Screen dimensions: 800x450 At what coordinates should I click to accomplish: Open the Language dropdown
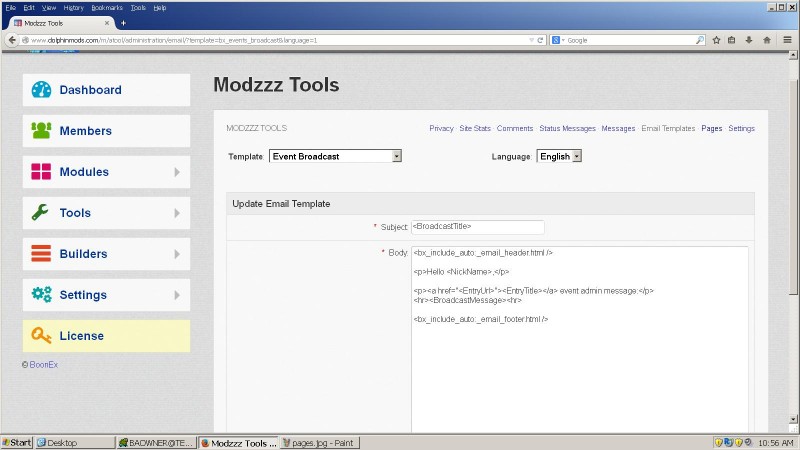click(559, 156)
